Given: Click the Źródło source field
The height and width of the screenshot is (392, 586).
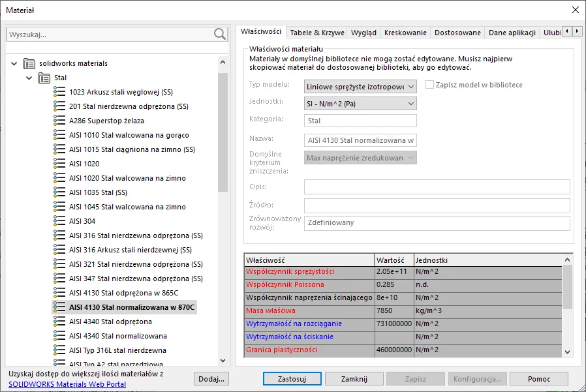Looking at the screenshot, I should tap(437, 205).
